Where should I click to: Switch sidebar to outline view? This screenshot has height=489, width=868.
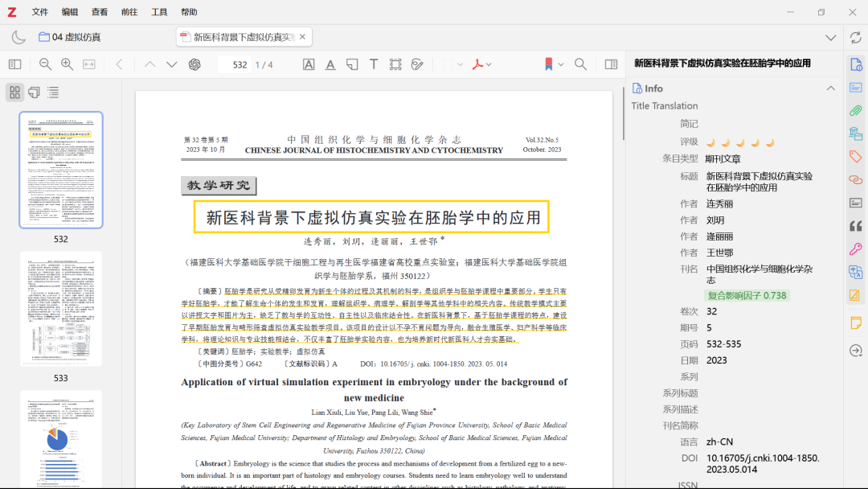[53, 92]
